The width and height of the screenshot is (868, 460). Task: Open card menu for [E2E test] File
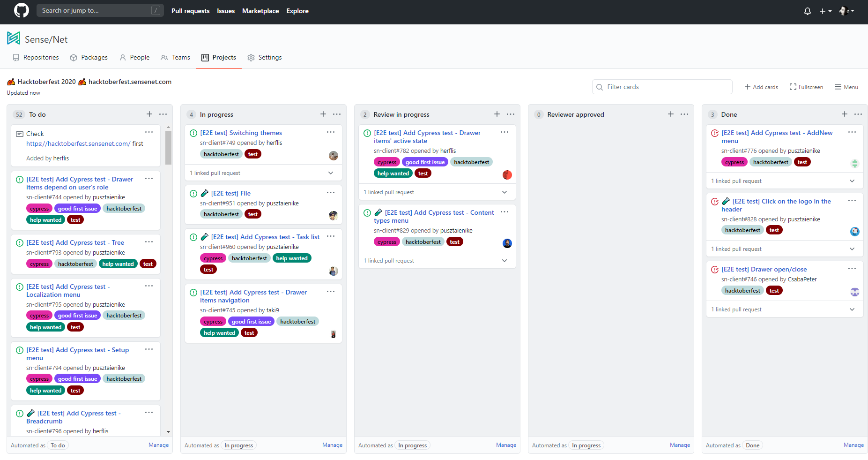pos(331,193)
